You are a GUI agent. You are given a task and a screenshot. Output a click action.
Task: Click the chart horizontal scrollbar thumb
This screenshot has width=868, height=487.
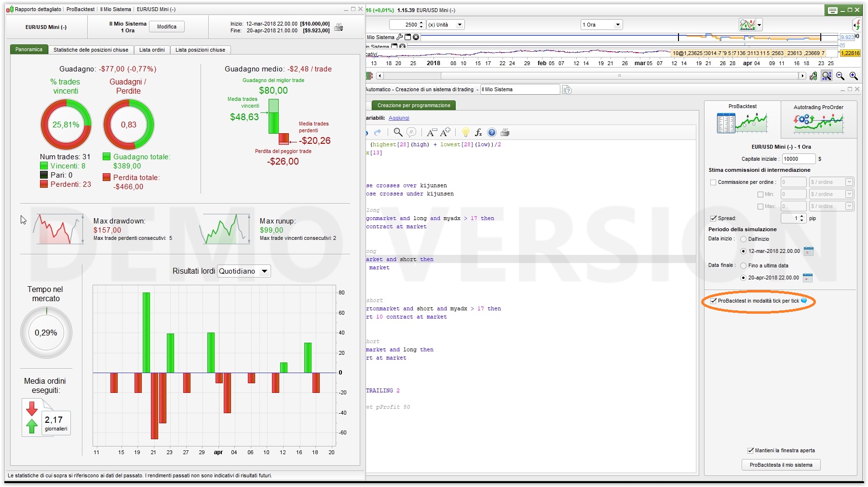click(620, 76)
